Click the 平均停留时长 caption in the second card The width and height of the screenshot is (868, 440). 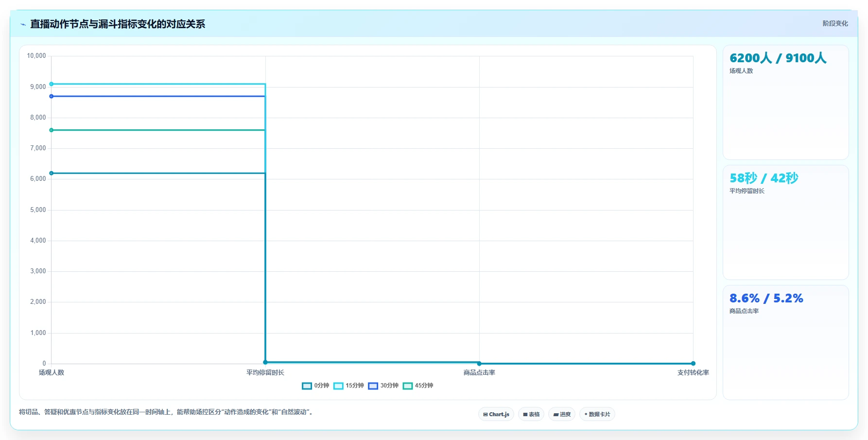747,191
